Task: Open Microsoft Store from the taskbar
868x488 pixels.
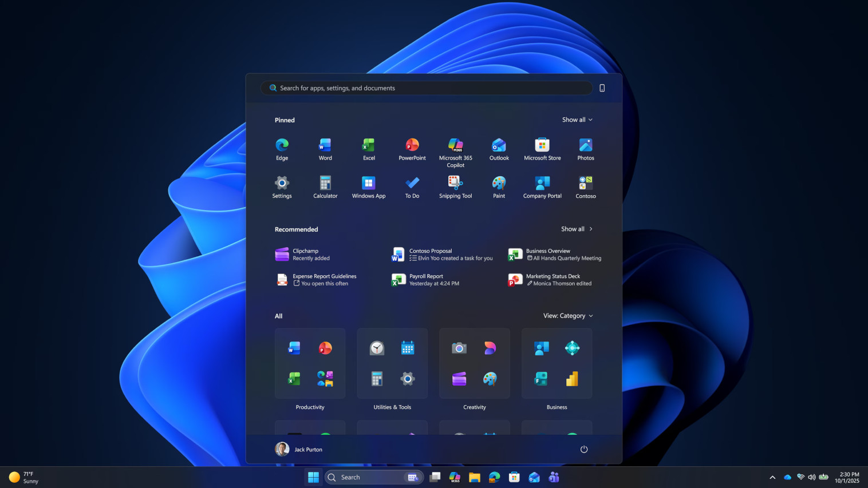Action: click(514, 477)
